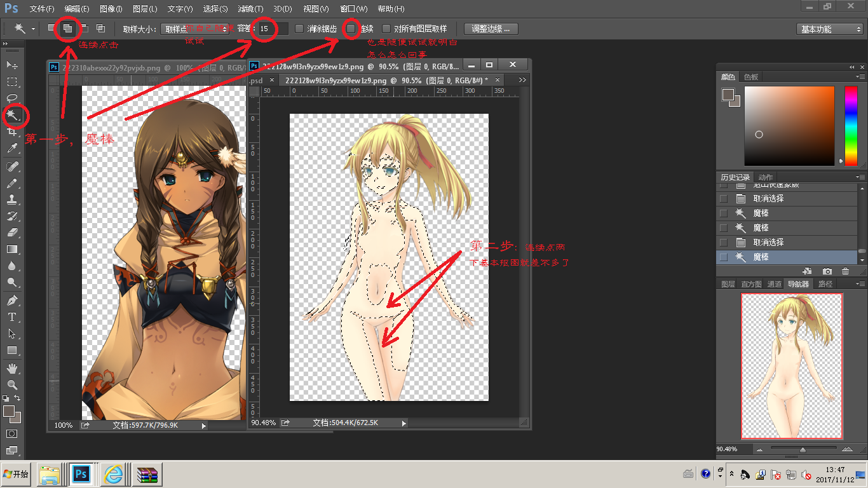Click the foreground color swatch in Color panel
The height and width of the screenshot is (488, 868).
tap(727, 95)
